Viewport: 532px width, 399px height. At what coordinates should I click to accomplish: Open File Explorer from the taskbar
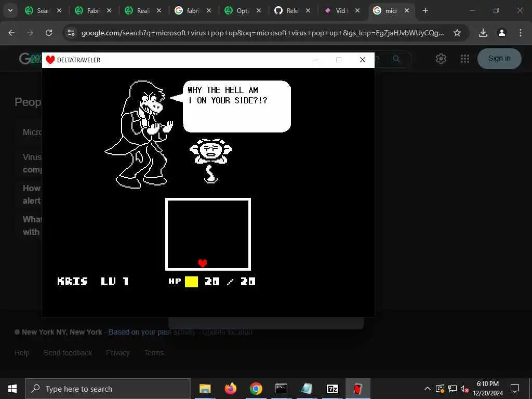coord(205,389)
